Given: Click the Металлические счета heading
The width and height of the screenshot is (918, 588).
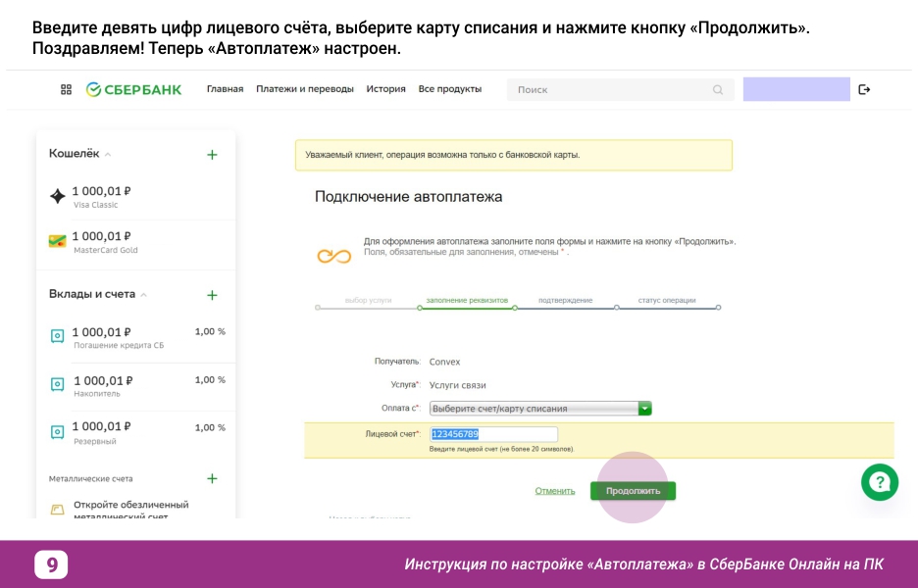Looking at the screenshot, I should point(91,478).
